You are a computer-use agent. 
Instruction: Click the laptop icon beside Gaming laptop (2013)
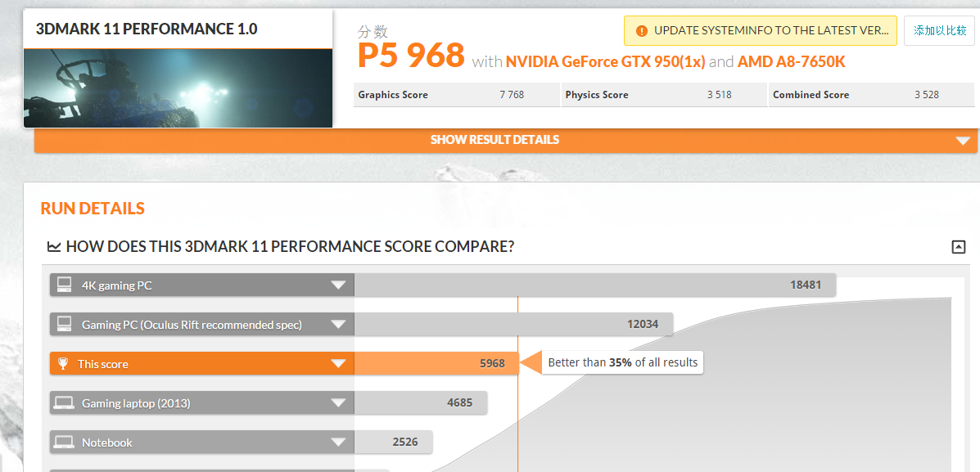64,403
